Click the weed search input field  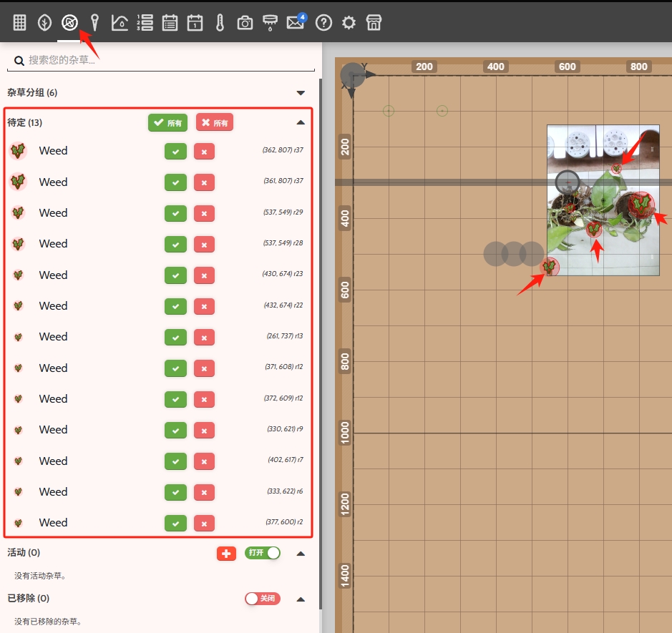pyautogui.click(x=168, y=60)
